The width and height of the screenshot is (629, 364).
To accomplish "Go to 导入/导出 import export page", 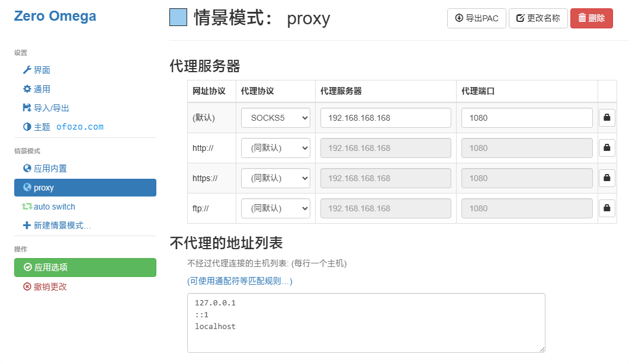I will 51,108.
